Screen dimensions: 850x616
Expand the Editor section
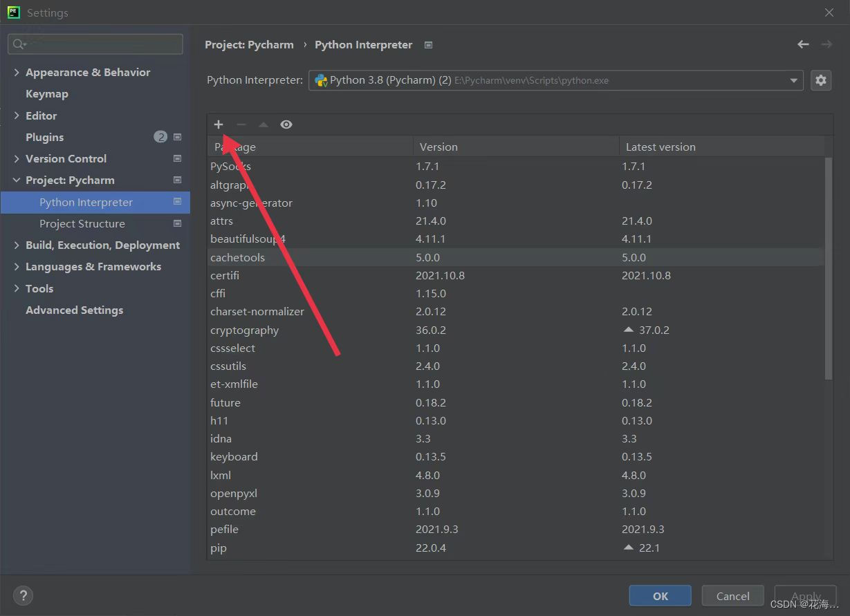17,115
